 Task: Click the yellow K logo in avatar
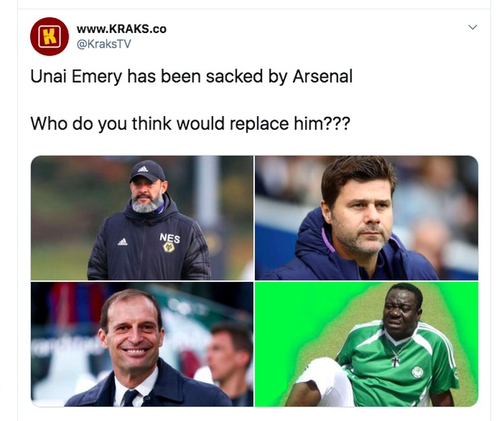(x=50, y=36)
